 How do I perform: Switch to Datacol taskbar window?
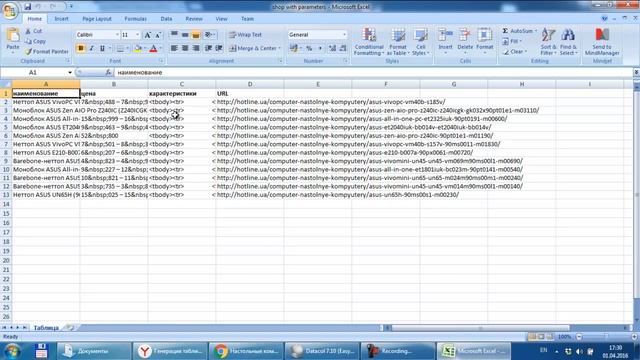coord(322,351)
